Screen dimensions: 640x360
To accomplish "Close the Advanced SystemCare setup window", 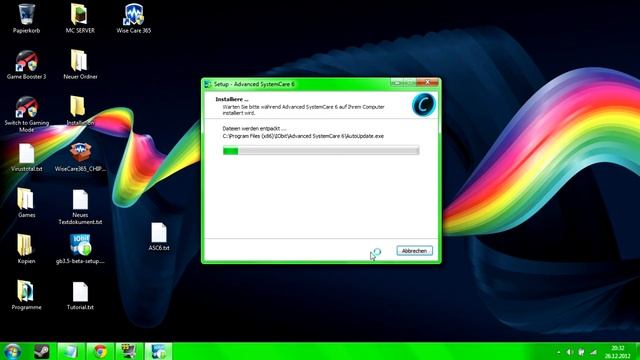I will coord(427,82).
